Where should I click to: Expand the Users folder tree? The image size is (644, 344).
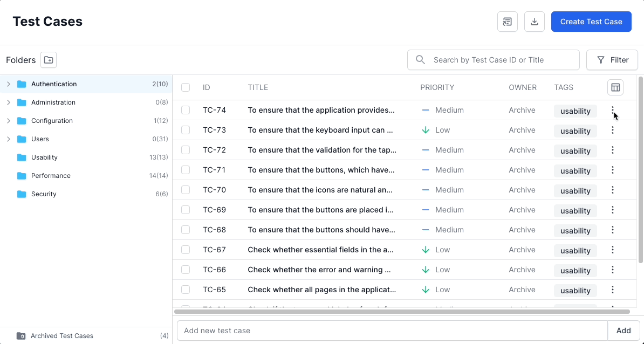click(x=9, y=139)
